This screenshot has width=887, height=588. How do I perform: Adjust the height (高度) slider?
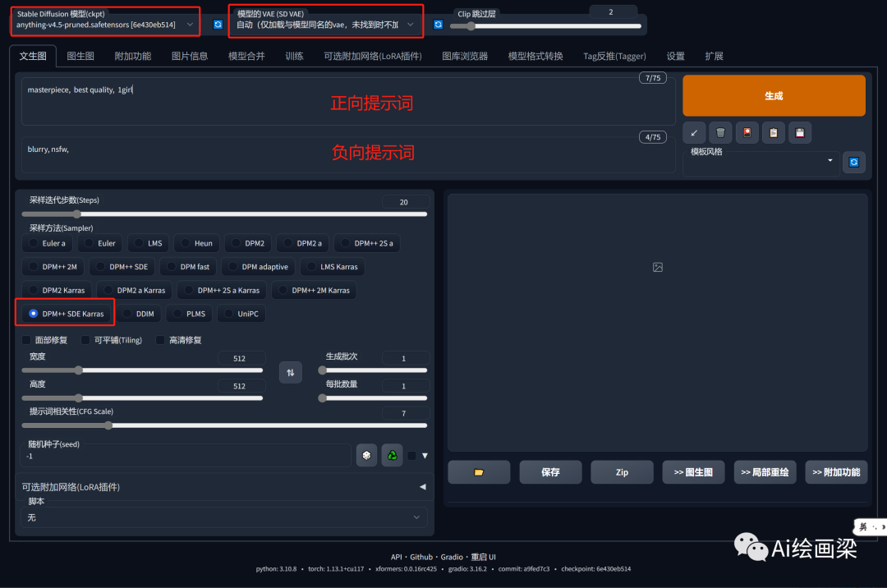(142, 398)
